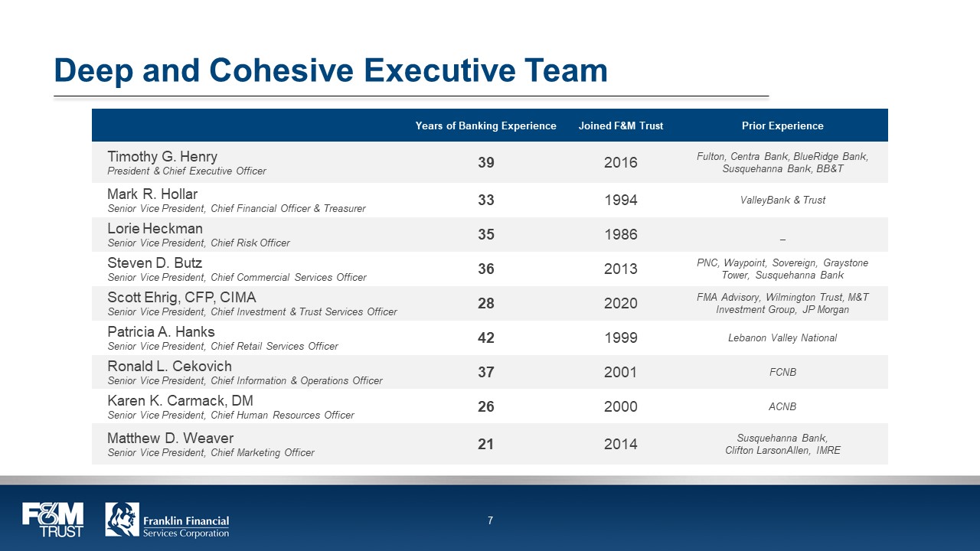
Task: Click Scott Ehrig's 28 years value
Action: (x=486, y=303)
